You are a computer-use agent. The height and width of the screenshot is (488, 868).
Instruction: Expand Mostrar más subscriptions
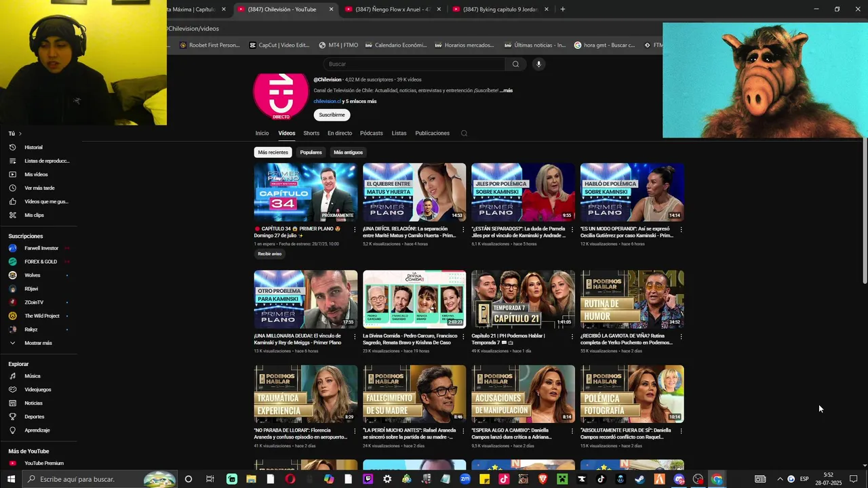tap(38, 343)
